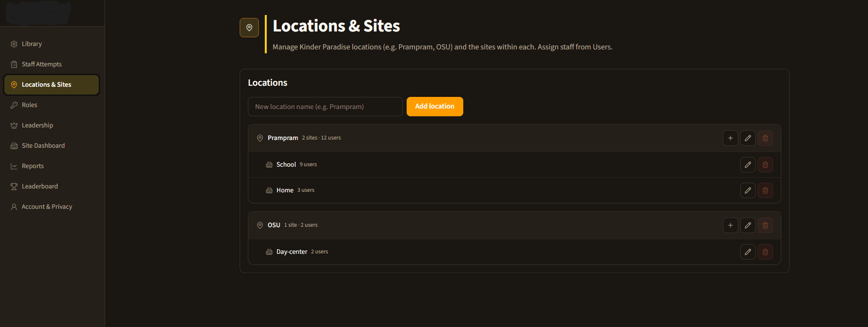
Task: Click the Locations section heading
Action: [268, 83]
